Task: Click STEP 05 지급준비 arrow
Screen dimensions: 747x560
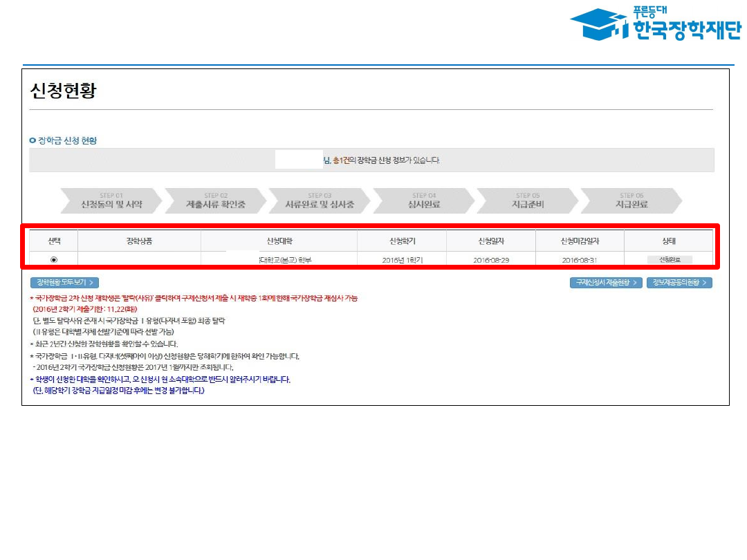Action: click(x=526, y=200)
